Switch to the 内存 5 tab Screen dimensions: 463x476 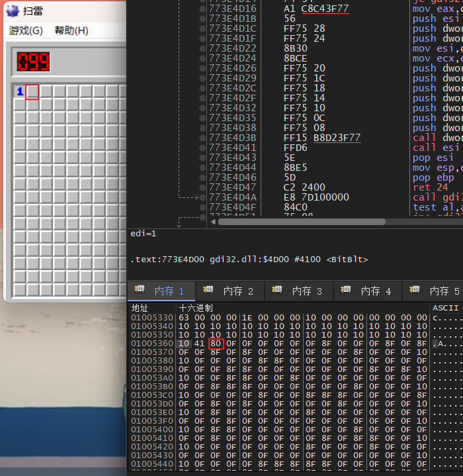coord(434,291)
